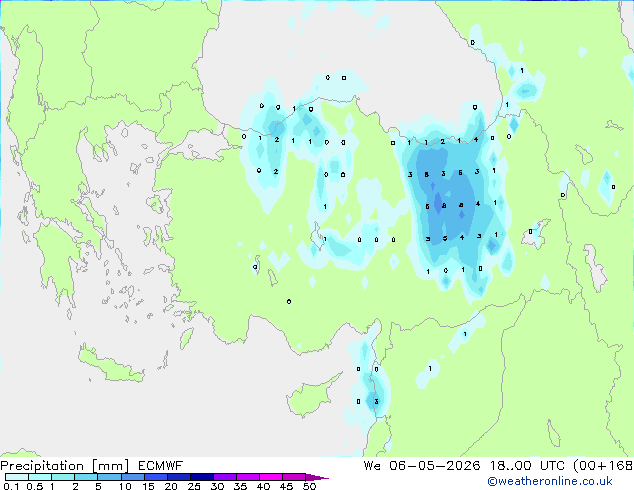Image resolution: width=634 pixels, height=490 pixels.
Task: Click the legend value '0.5'
Action: coord(35,486)
